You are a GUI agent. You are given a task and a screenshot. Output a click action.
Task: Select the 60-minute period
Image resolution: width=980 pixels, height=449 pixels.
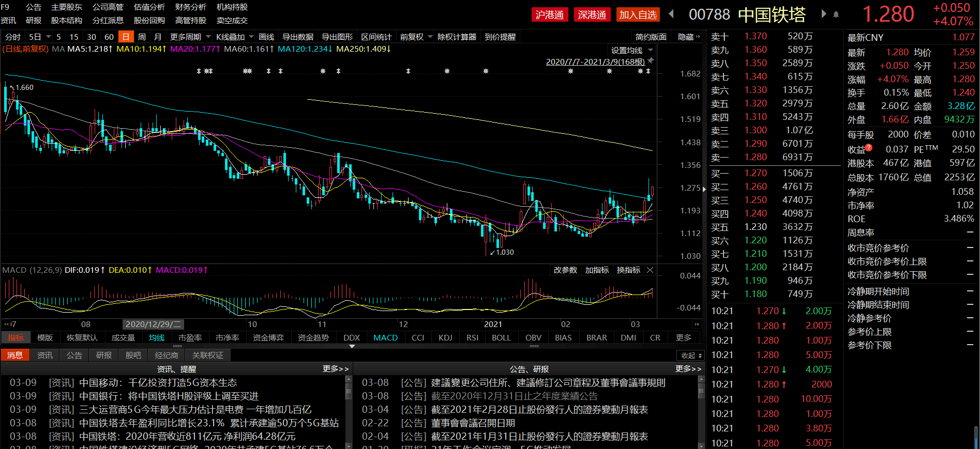pyautogui.click(x=109, y=37)
